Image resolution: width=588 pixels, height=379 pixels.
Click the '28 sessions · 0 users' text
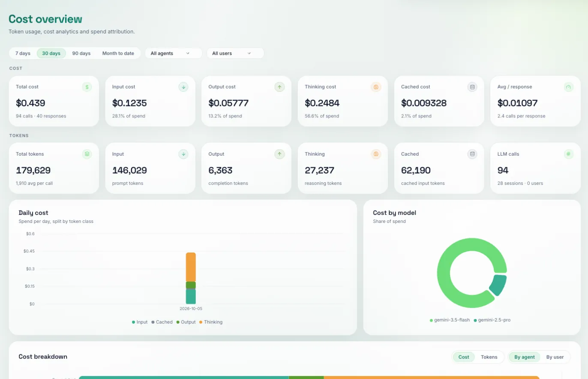click(520, 183)
